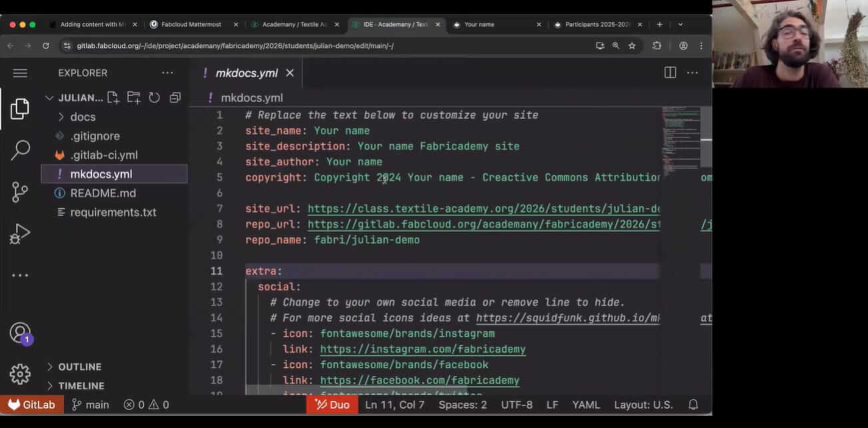Open the Manage settings gear icon
This screenshot has width=868, height=428.
(x=20, y=374)
